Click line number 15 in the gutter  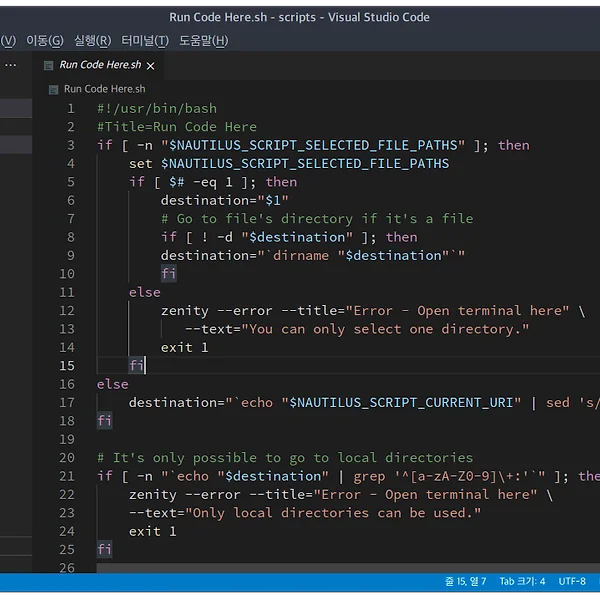67,366
